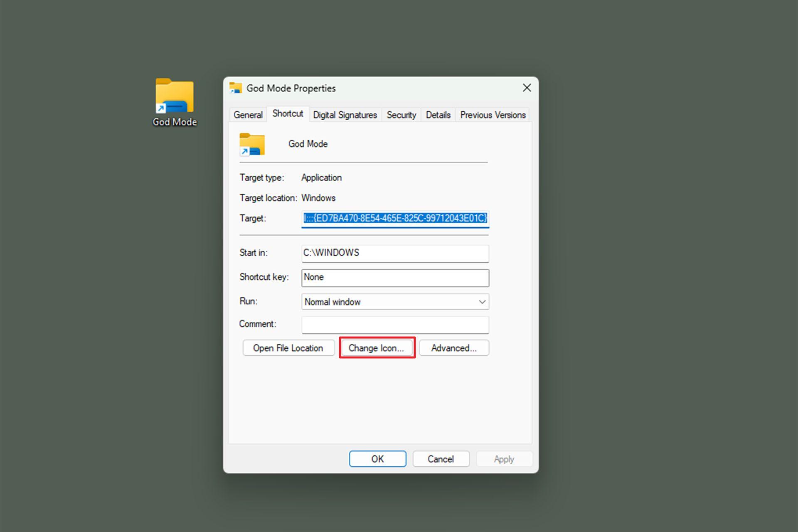Select the Shortcut tab
Screen dimensions: 798x532
pyautogui.click(x=288, y=113)
